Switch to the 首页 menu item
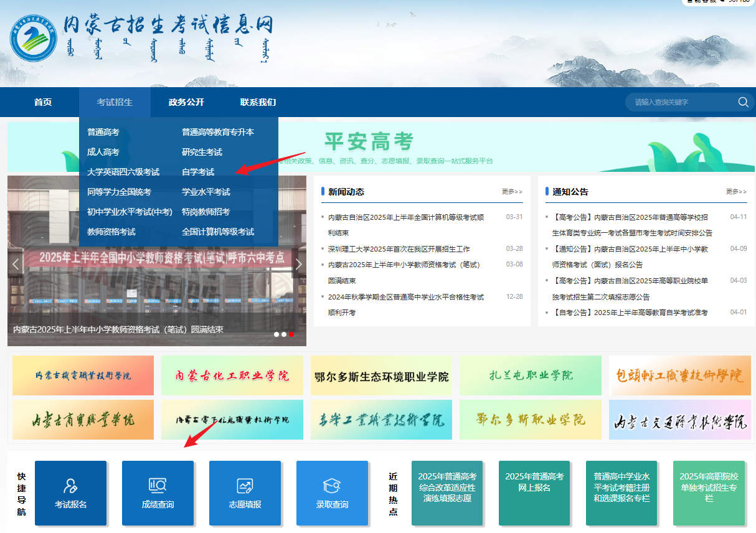Image resolution: width=756 pixels, height=533 pixels. point(43,102)
